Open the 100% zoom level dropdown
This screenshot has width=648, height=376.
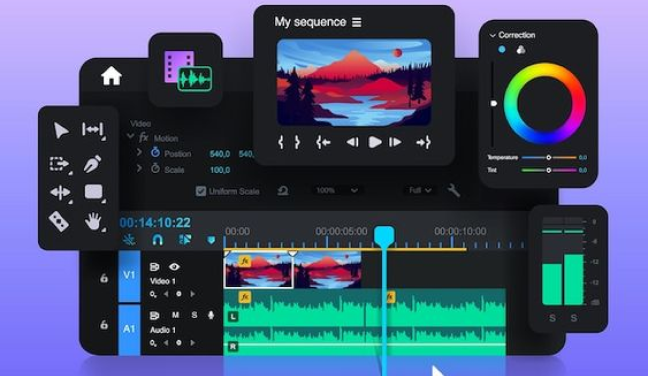[337, 190]
